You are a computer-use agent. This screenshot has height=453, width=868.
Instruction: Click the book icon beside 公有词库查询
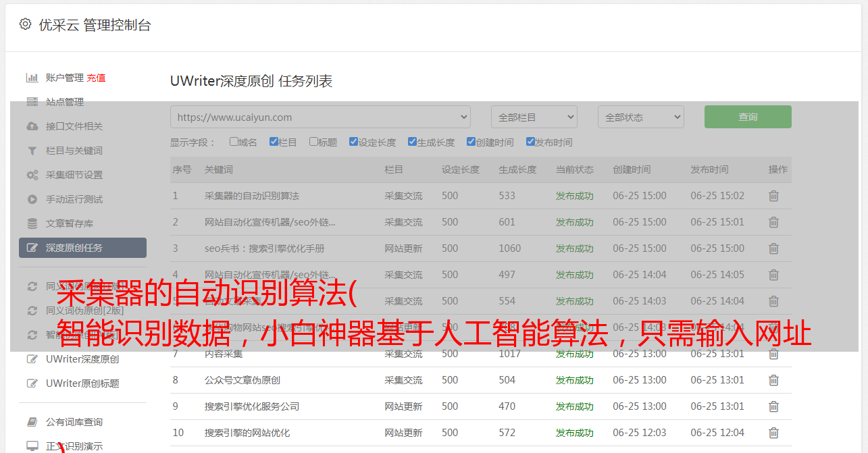pos(32,422)
